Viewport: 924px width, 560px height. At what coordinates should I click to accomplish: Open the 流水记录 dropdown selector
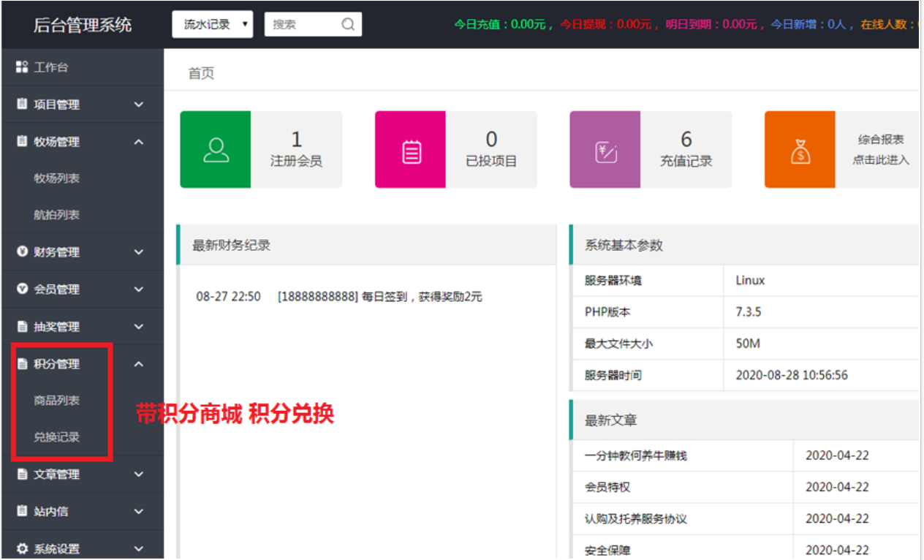212,23
